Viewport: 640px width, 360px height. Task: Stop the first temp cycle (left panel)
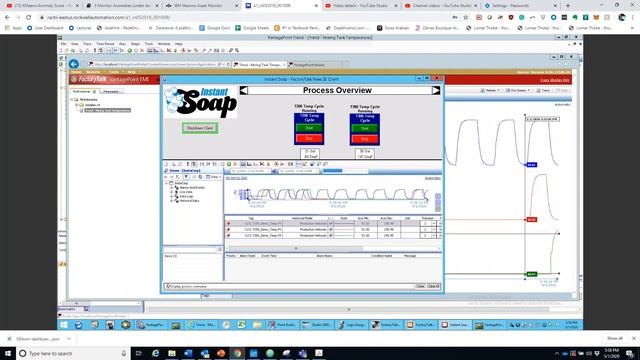pos(309,139)
